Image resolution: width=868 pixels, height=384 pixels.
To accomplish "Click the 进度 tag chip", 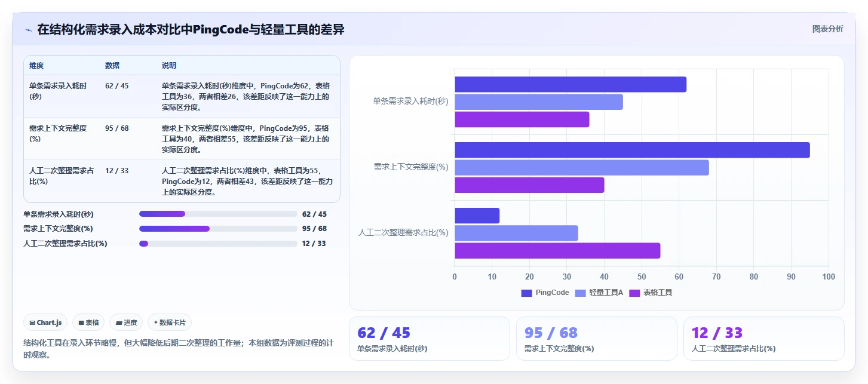I will (x=126, y=322).
